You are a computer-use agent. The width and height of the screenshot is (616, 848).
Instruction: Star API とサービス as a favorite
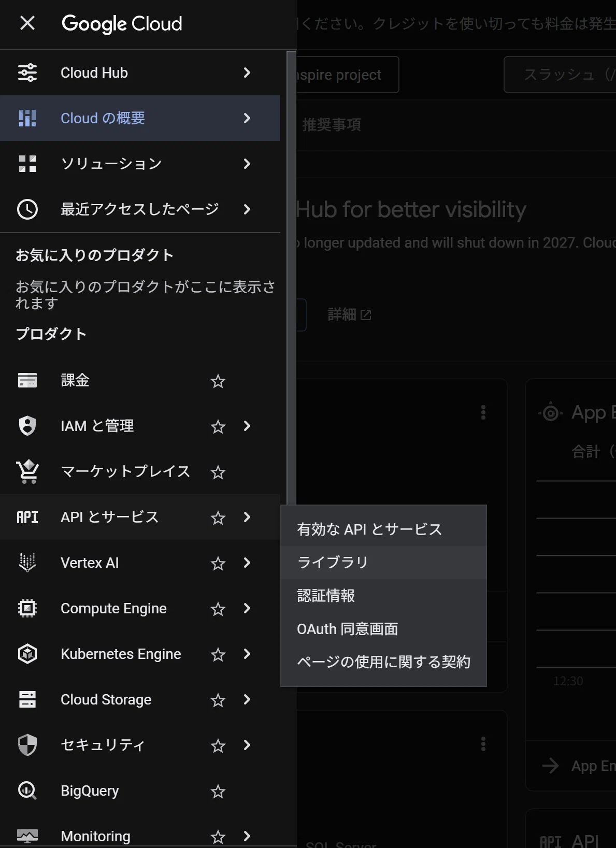point(218,518)
